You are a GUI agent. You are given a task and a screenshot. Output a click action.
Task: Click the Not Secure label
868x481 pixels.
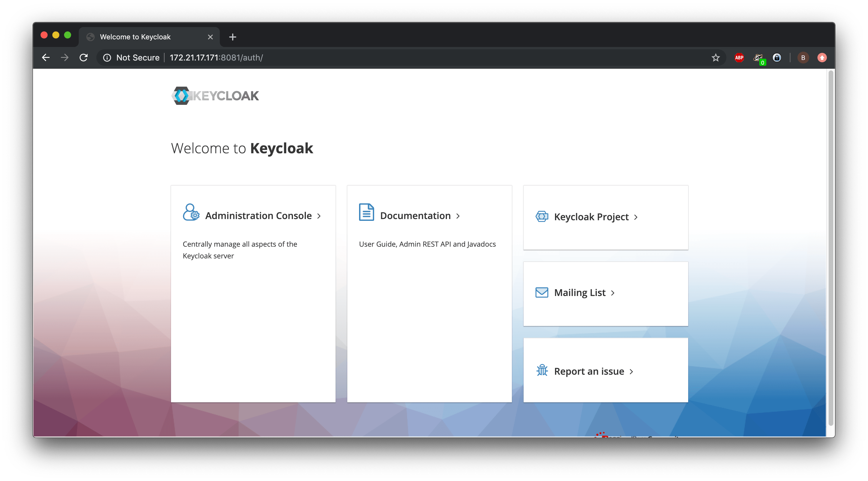click(138, 58)
